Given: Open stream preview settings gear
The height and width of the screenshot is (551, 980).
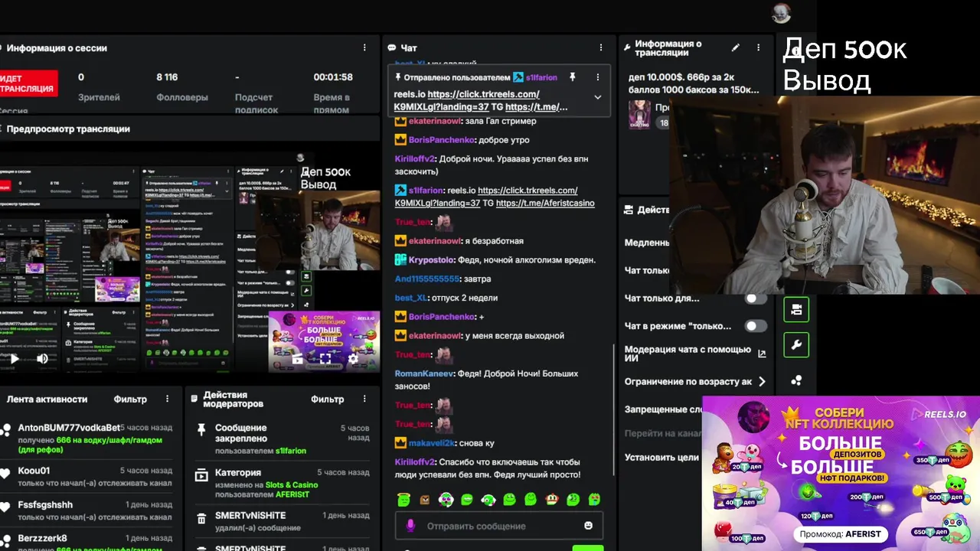Looking at the screenshot, I should click(x=353, y=358).
